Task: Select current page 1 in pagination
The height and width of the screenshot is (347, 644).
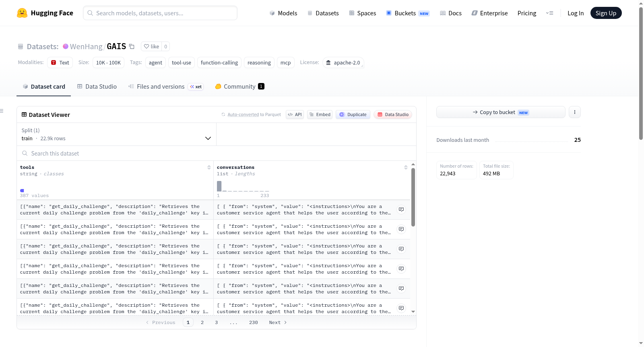Action: 188,322
